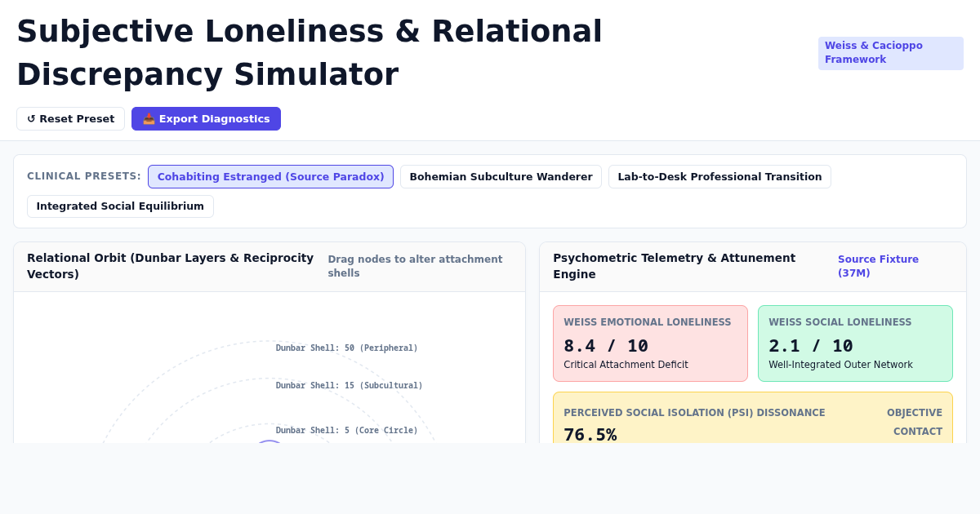Click the PSI Dissonance 76.5% value
The image size is (980, 514).
[590, 434]
